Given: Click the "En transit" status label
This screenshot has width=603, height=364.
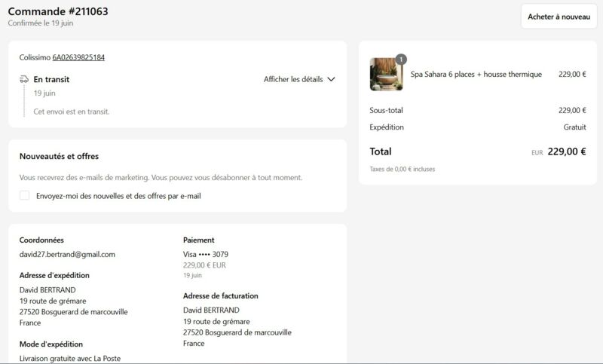Looking at the screenshot, I should click(51, 79).
